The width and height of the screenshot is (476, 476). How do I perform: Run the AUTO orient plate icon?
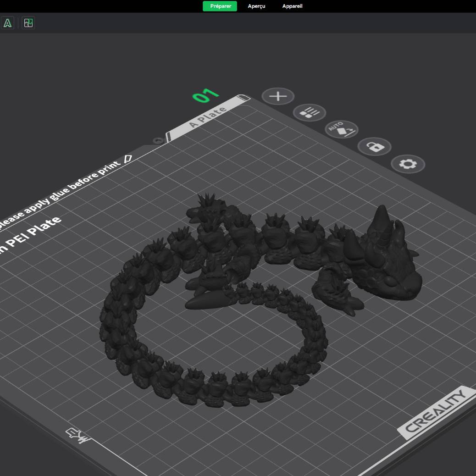point(342,130)
